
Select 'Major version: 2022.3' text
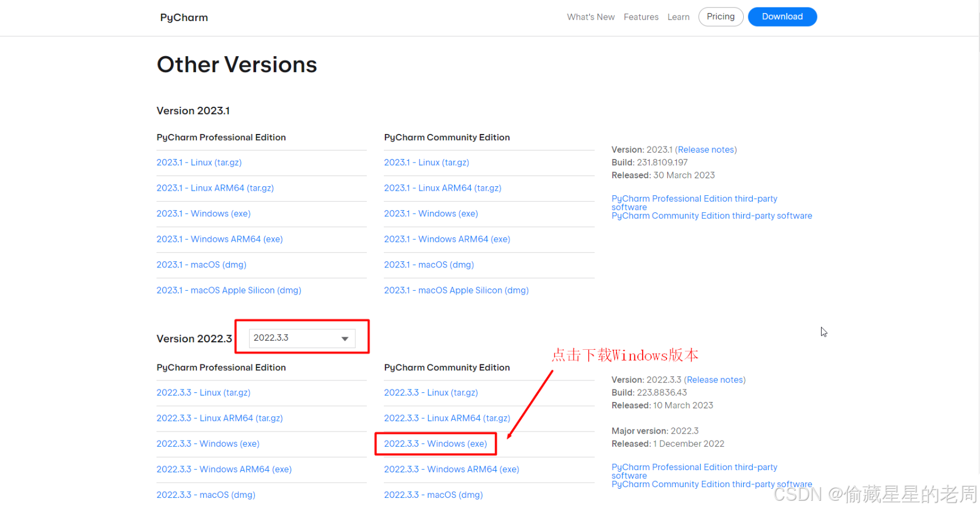(655, 431)
